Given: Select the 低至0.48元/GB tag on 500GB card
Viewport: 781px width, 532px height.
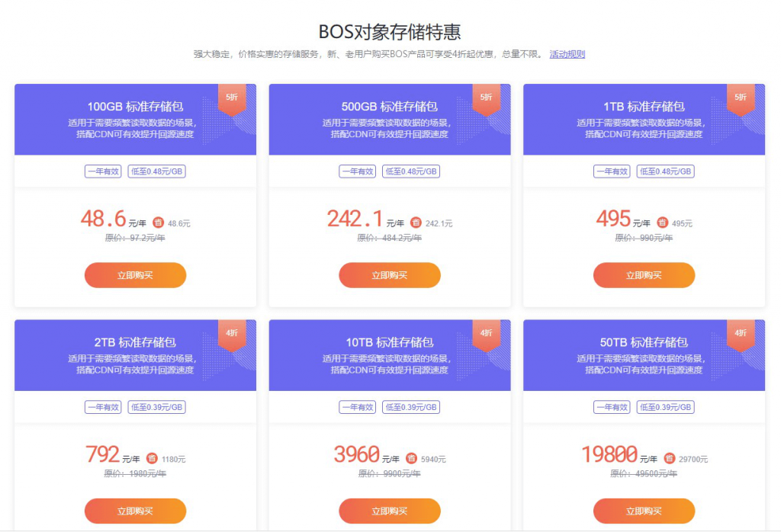Looking at the screenshot, I should pos(411,171).
